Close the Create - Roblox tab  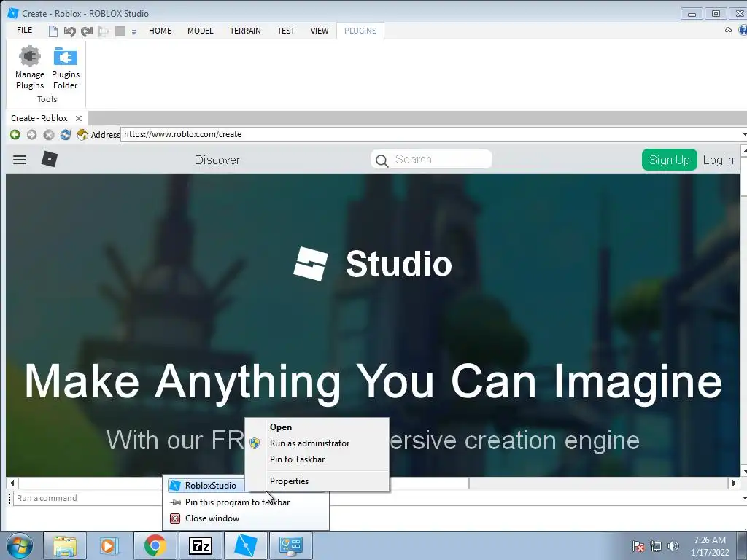[x=79, y=118]
